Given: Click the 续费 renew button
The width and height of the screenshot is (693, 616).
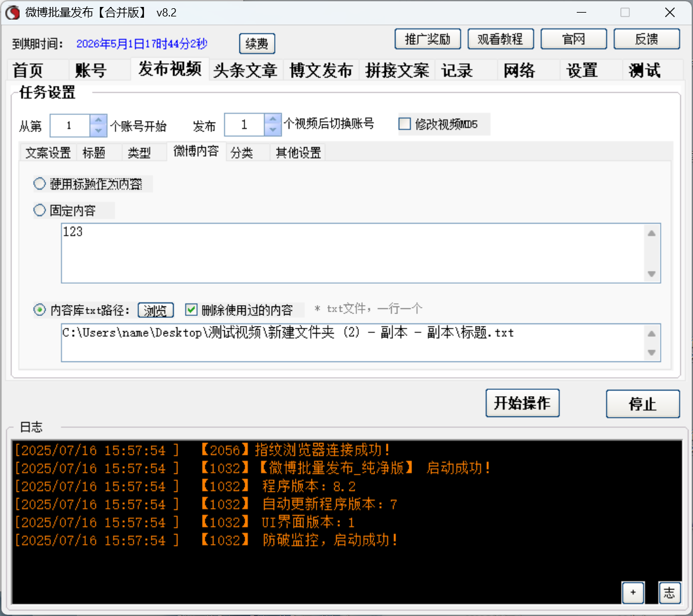Looking at the screenshot, I should (x=256, y=44).
